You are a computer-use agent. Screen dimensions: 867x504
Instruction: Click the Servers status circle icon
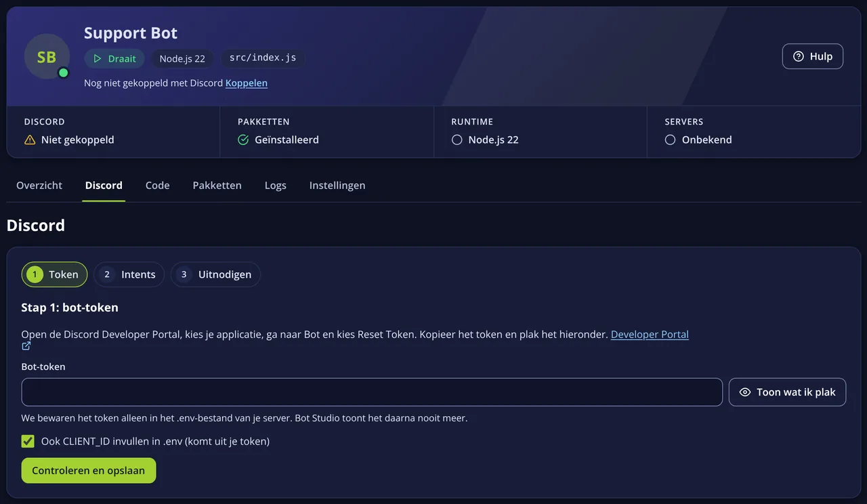(x=671, y=140)
